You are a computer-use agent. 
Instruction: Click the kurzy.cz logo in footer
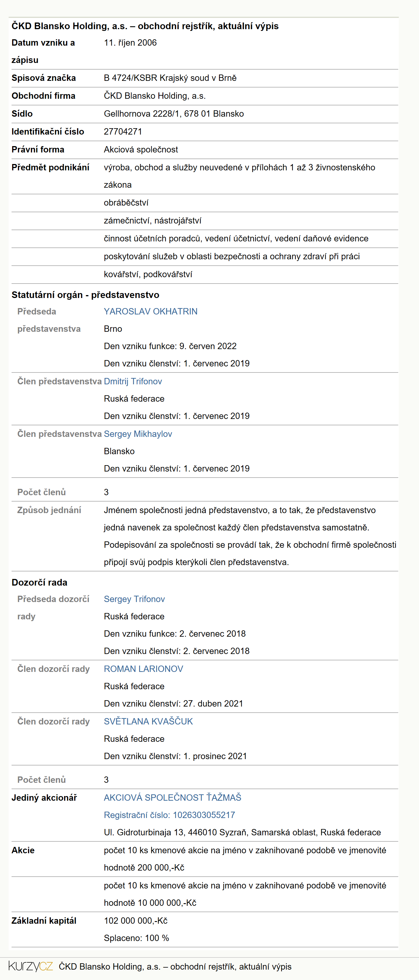click(30, 966)
